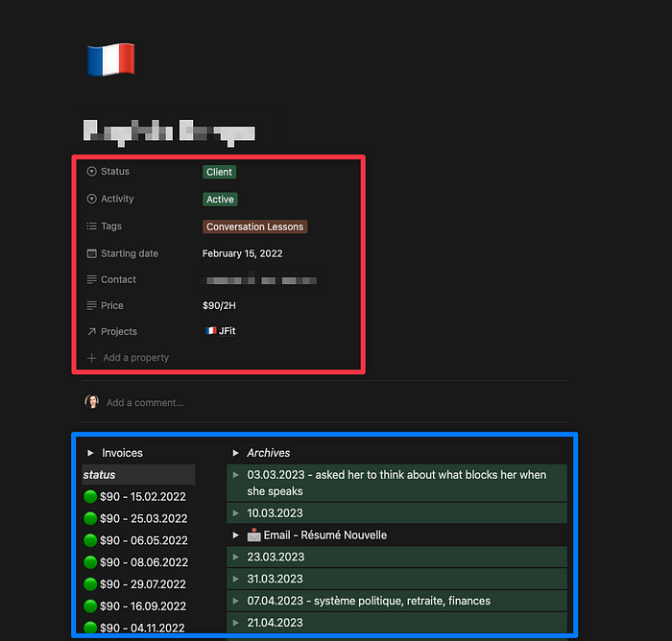The image size is (672, 641).
Task: Click the Projects relation arrow icon
Action: coord(91,332)
